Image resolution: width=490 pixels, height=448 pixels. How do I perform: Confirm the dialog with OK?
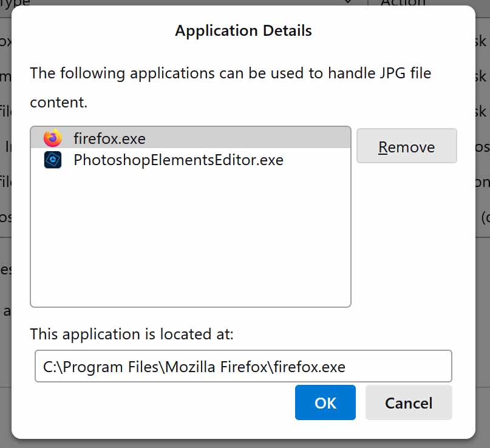[325, 402]
